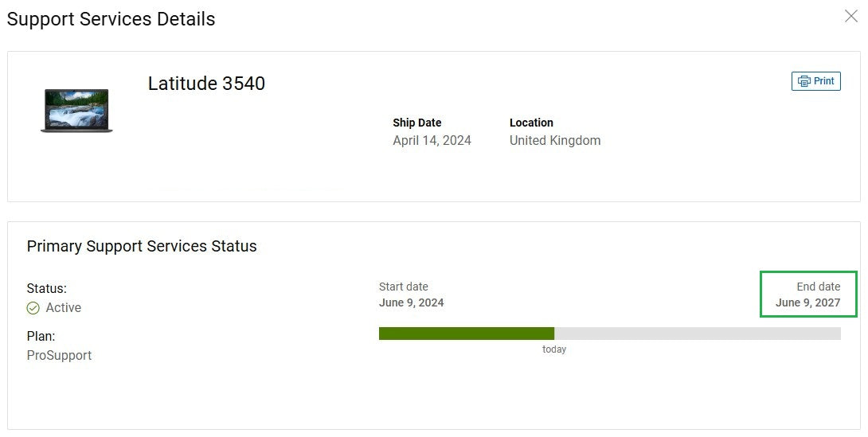Viewport: 868px width, 437px height.
Task: Click the Latitude 3540 laptop thumbnail
Action: [x=76, y=111]
